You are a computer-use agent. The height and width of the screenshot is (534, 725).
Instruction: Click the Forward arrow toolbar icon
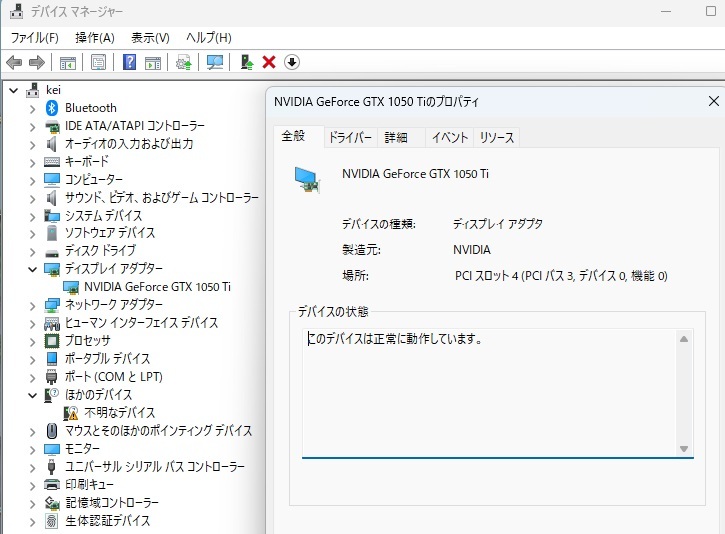coord(37,62)
